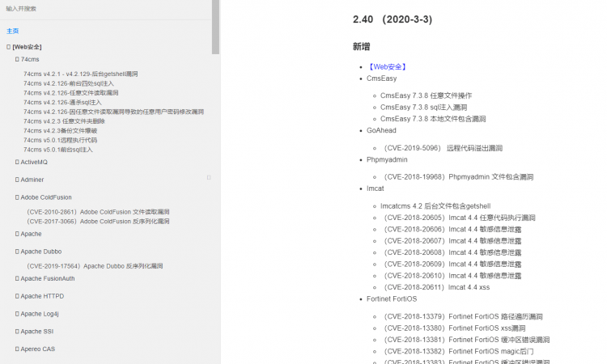The image size is (607, 364).
Task: Open the 【Web安全】 link in changelog
Action: pyautogui.click(x=387, y=67)
